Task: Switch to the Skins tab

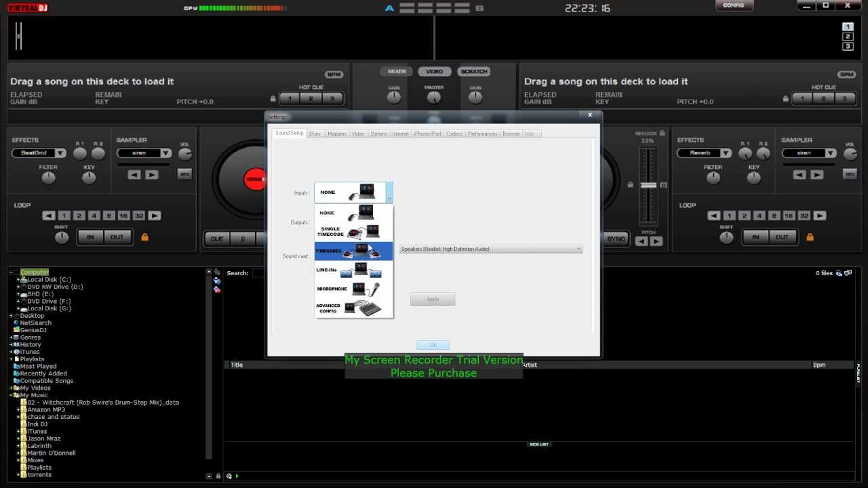Action: (x=315, y=134)
